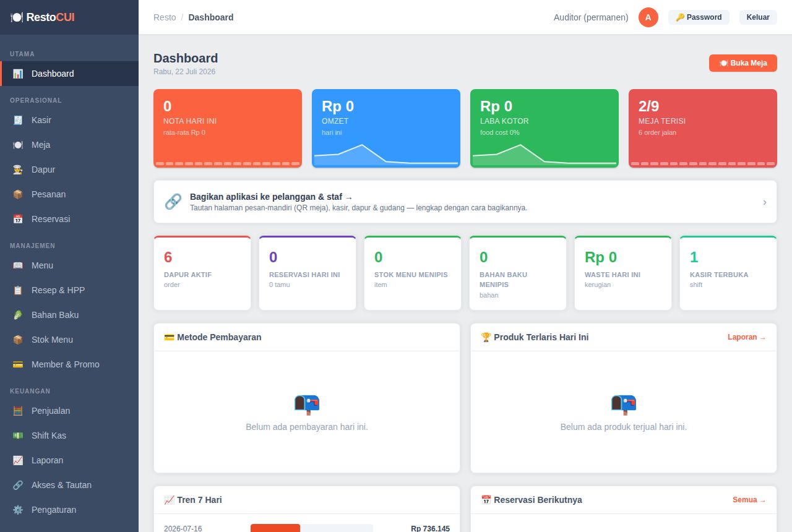This screenshot has width=792, height=532.
Task: Click the Penjualan abacus icon
Action: (x=18, y=411)
